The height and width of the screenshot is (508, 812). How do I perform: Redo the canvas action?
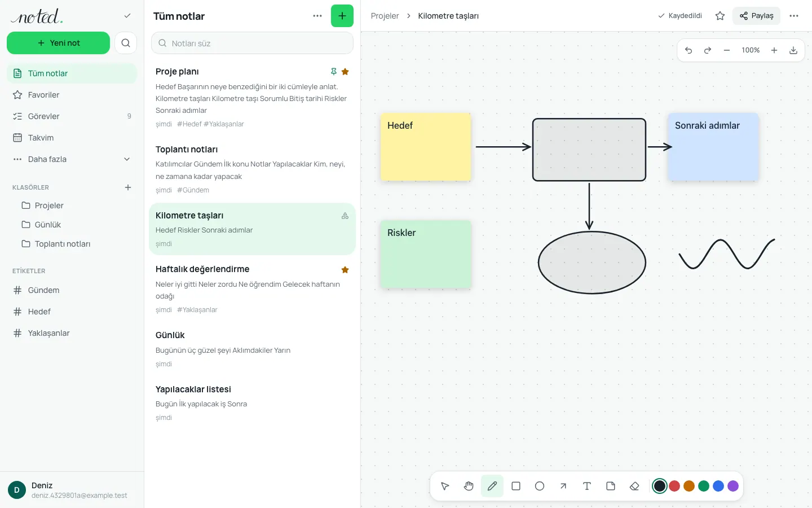tap(708, 50)
